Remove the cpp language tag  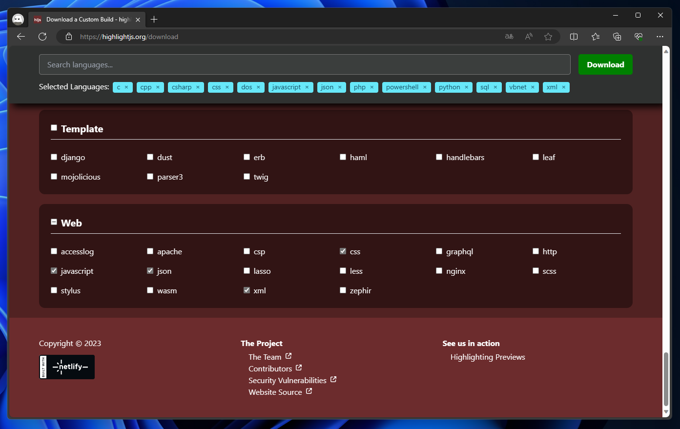click(x=157, y=87)
